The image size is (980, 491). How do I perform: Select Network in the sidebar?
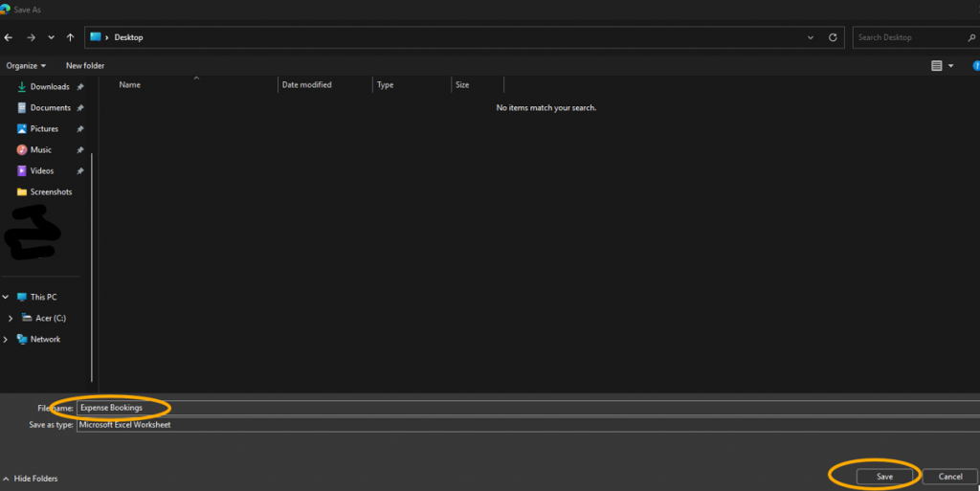(x=45, y=339)
